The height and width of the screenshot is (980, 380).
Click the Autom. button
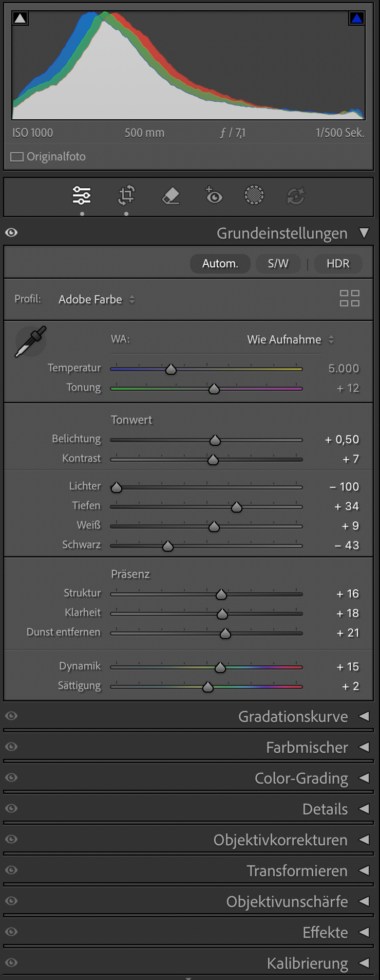tap(220, 264)
